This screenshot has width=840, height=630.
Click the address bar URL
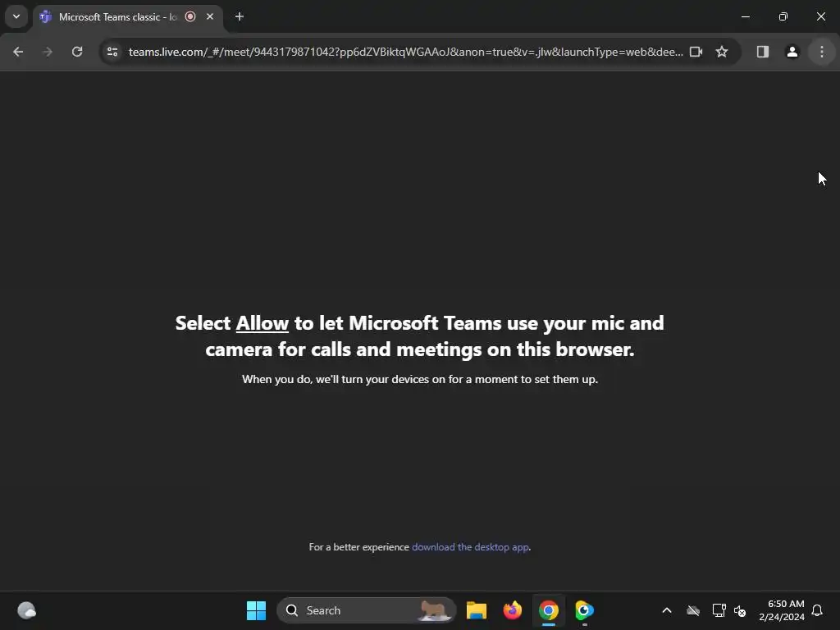coord(405,52)
